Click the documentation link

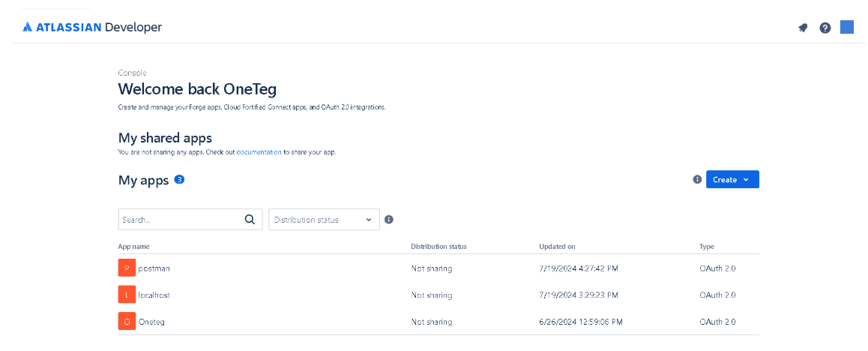tap(259, 152)
